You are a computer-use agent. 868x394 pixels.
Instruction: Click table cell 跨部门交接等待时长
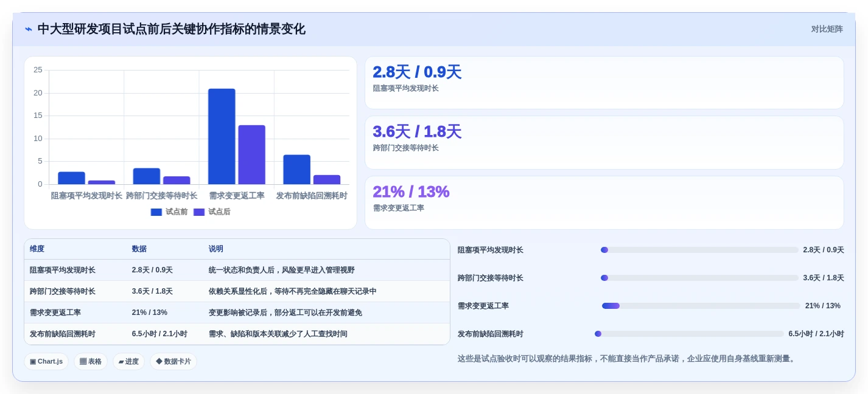[x=63, y=291]
